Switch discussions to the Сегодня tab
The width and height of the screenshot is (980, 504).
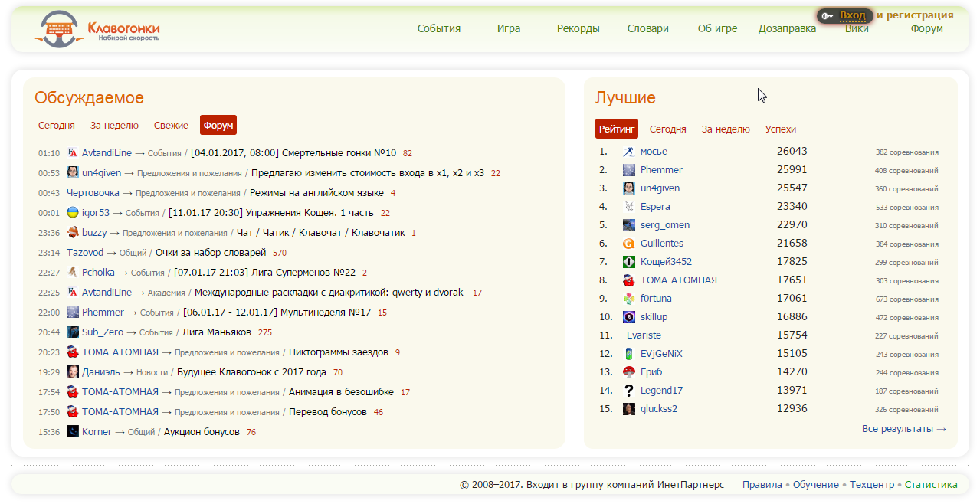click(x=57, y=126)
